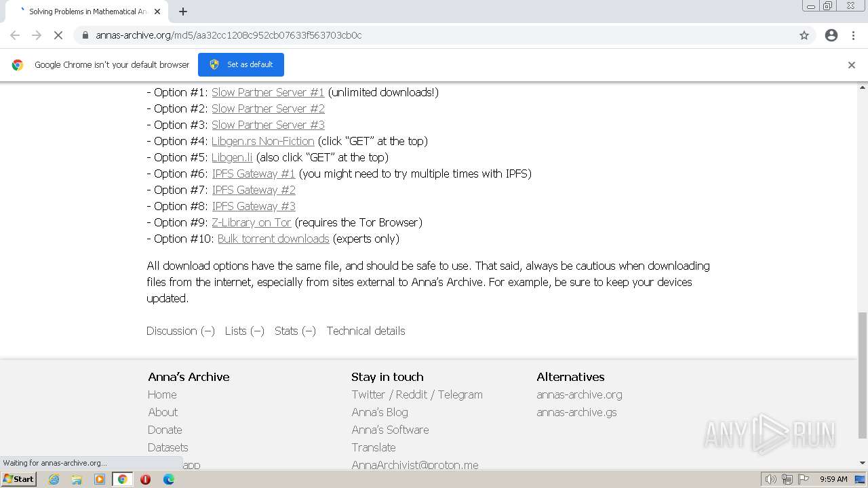Screen dimensions: 868x488
Task: Open annas-archive.gs alternative link
Action: pyautogui.click(x=576, y=412)
